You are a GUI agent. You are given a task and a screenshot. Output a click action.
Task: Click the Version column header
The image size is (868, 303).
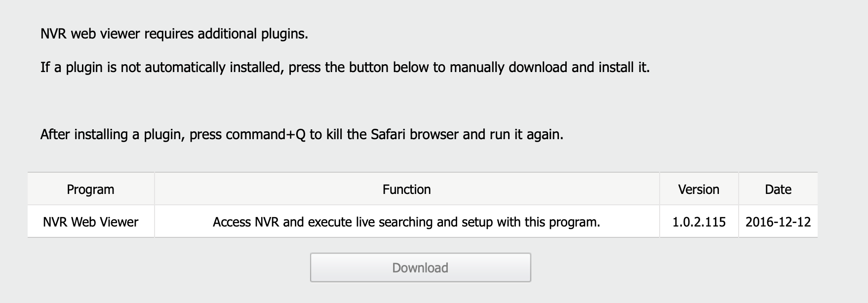tap(698, 189)
